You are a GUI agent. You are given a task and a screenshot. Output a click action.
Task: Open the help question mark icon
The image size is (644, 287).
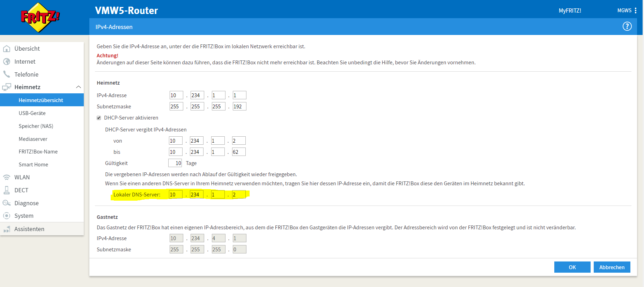[x=627, y=26]
